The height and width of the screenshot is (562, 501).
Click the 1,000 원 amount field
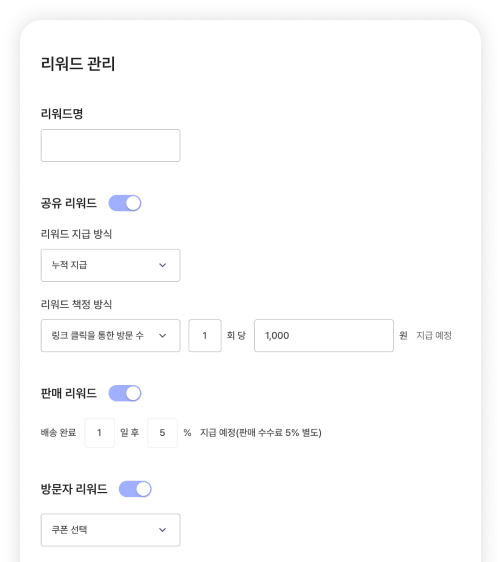click(x=324, y=335)
